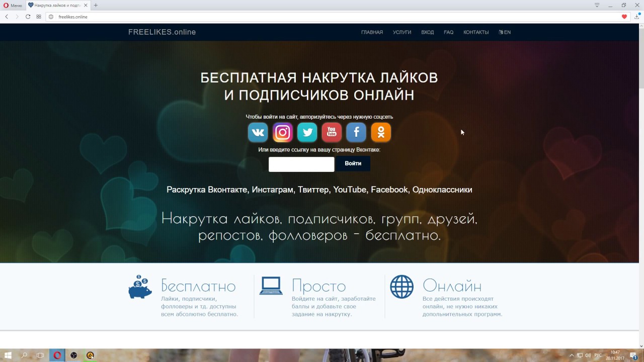
Task: Open the УСЛУГИ menu item
Action: click(402, 32)
